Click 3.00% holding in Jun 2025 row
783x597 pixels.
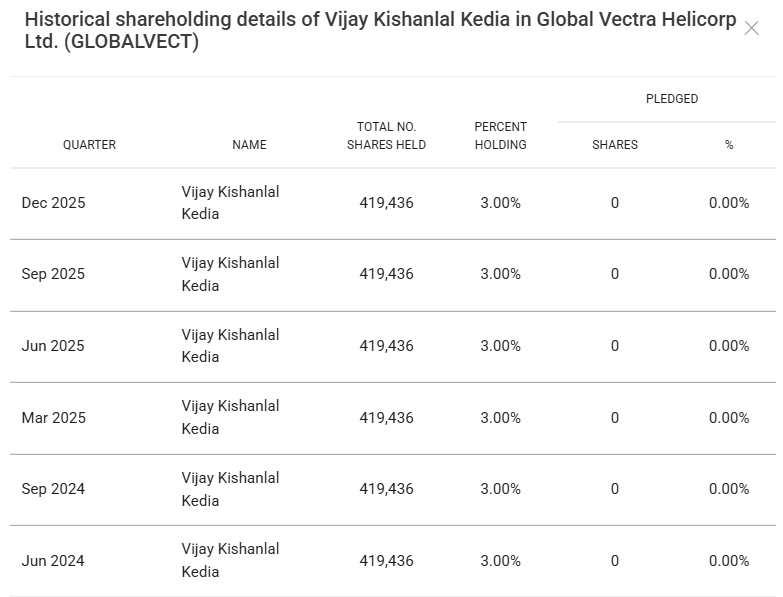click(x=500, y=346)
